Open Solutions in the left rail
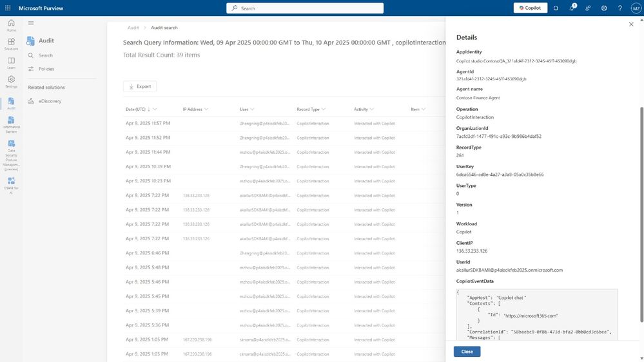This screenshot has width=644, height=362. coord(11,44)
